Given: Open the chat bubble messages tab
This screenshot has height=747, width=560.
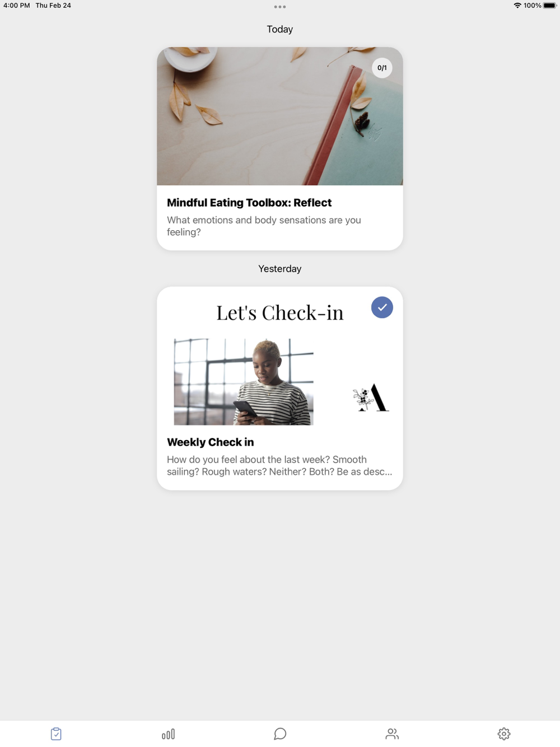Looking at the screenshot, I should click(280, 734).
